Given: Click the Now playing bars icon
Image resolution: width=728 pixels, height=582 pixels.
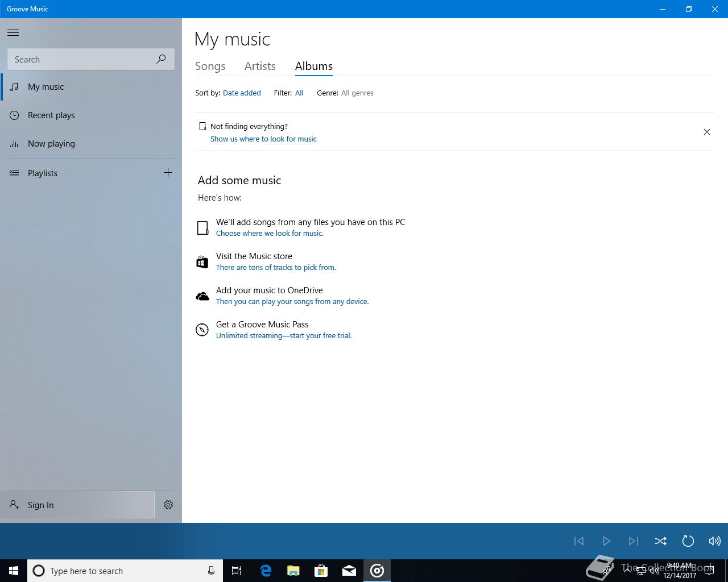Looking at the screenshot, I should click(x=14, y=144).
